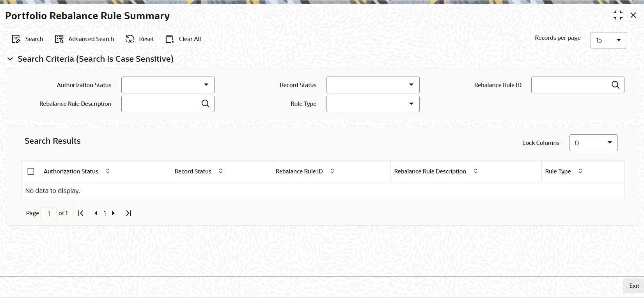
Task: Maximize the screen using the expand icon
Action: 618,15
